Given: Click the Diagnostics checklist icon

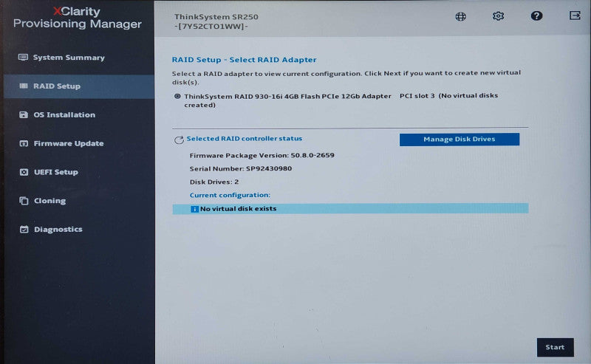Looking at the screenshot, I should (24, 229).
